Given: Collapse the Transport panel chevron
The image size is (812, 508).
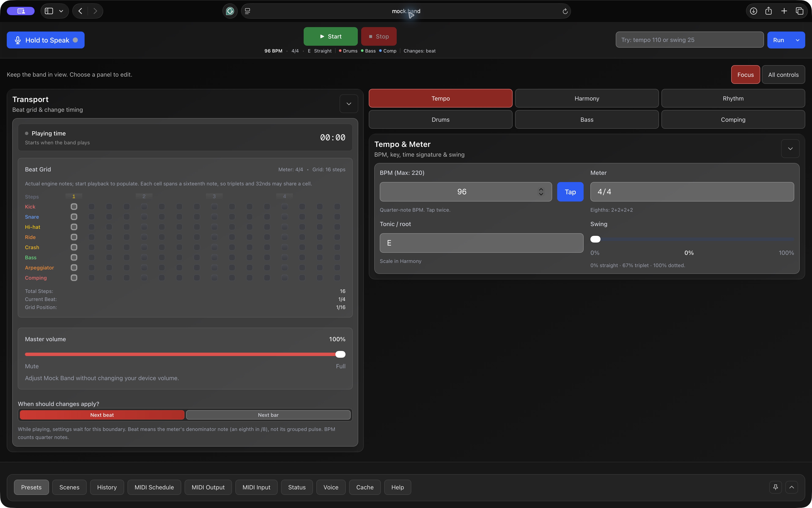Looking at the screenshot, I should 349,104.
